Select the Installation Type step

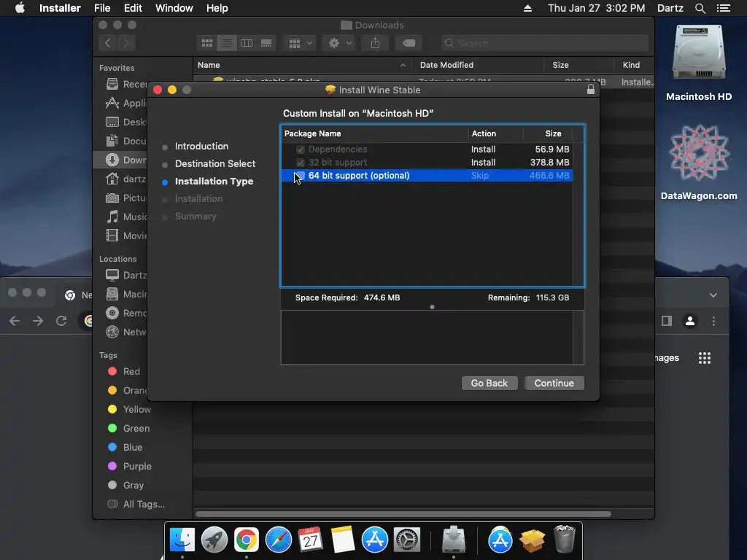(214, 182)
